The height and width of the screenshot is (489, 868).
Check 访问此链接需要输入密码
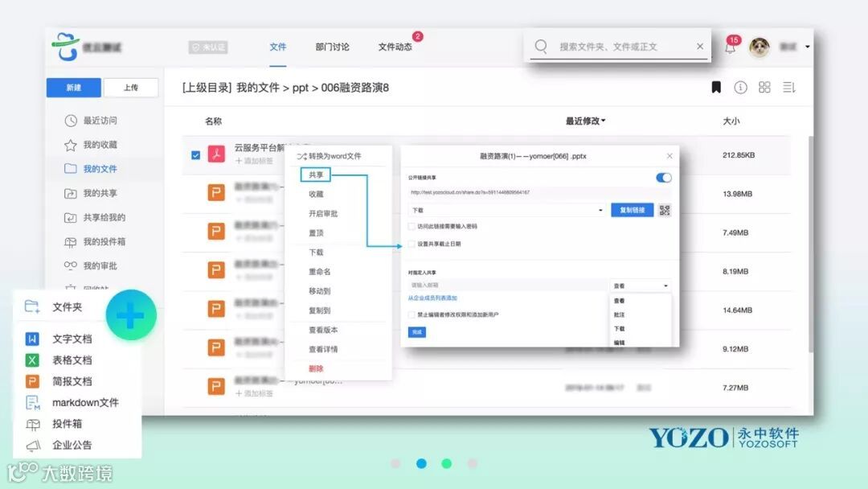pyautogui.click(x=411, y=226)
